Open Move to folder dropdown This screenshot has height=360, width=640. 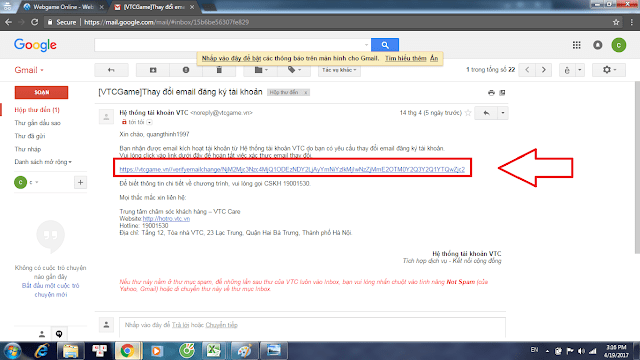(x=261, y=70)
